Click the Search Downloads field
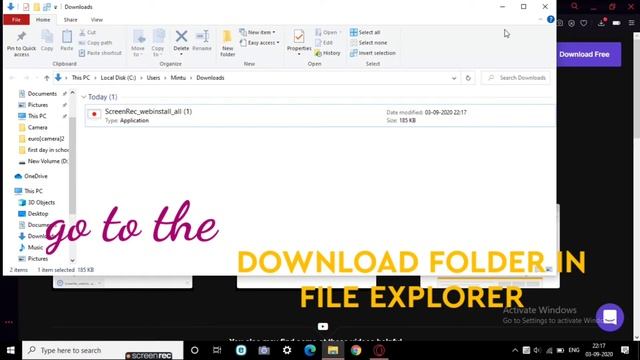 click(516, 78)
